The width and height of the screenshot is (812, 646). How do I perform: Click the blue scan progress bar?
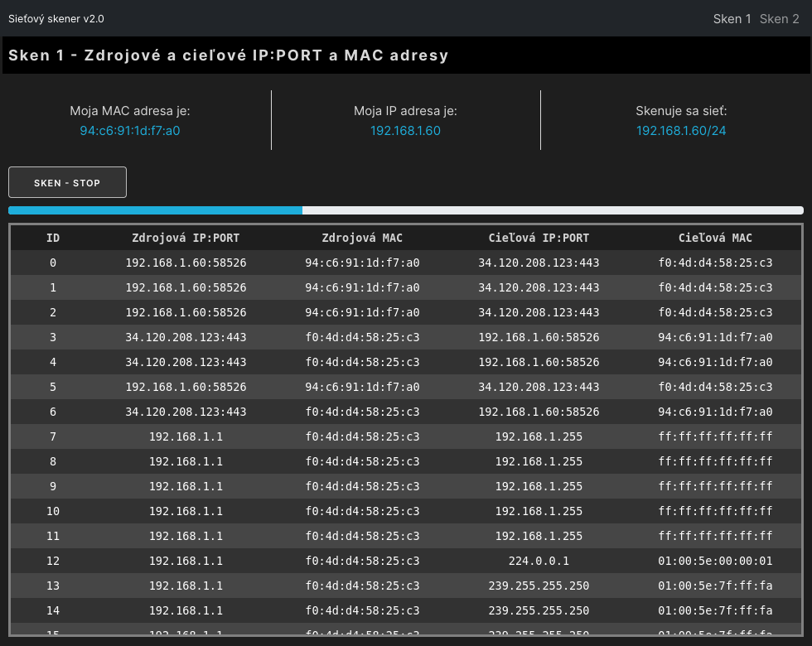pos(156,210)
